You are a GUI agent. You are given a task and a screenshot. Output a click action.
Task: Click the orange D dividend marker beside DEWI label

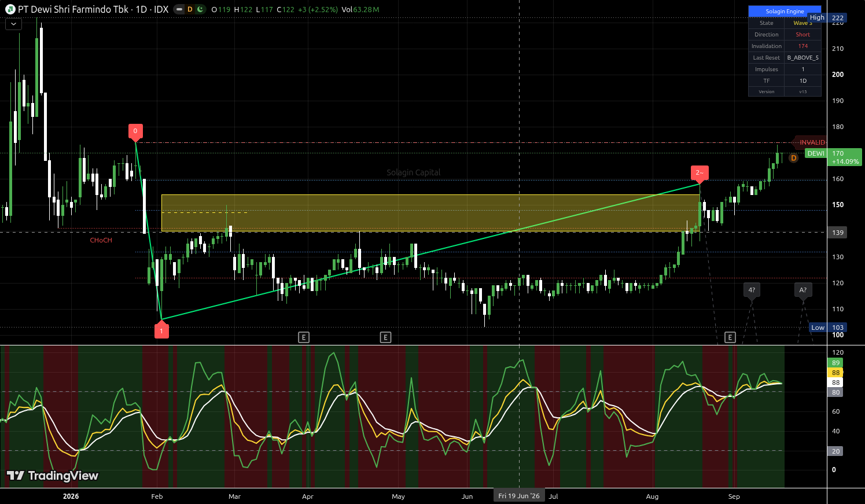[793, 158]
